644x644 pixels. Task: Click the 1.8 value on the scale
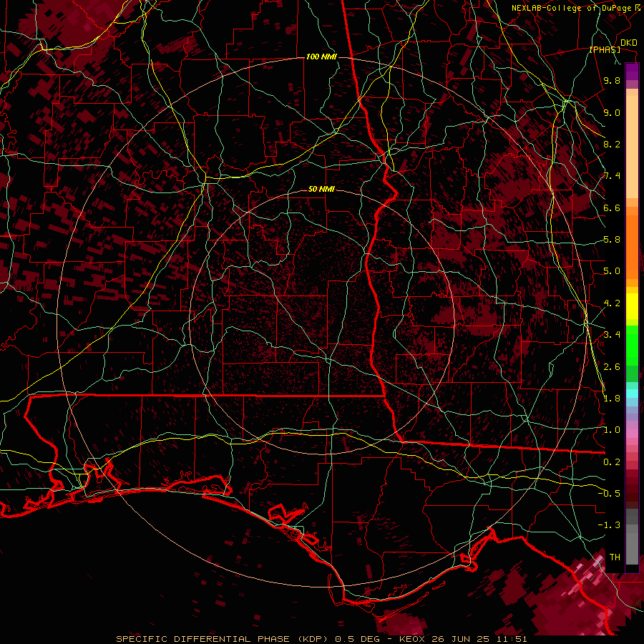click(612, 399)
